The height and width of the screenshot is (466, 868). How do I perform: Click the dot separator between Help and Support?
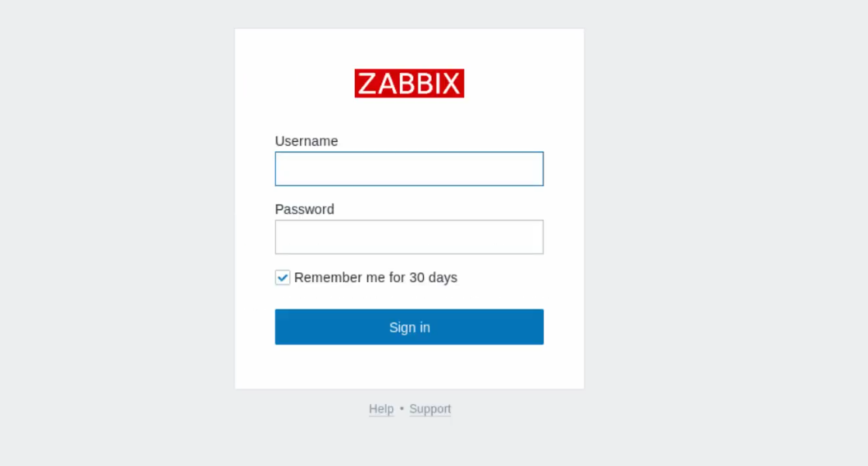401,409
